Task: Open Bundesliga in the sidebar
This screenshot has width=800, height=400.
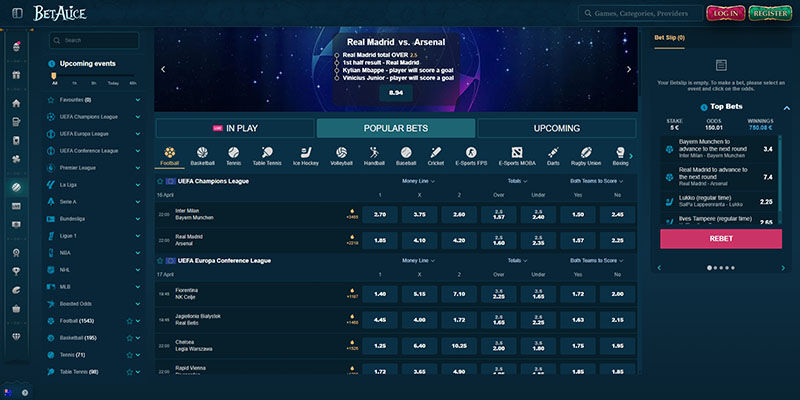Action: [95, 219]
